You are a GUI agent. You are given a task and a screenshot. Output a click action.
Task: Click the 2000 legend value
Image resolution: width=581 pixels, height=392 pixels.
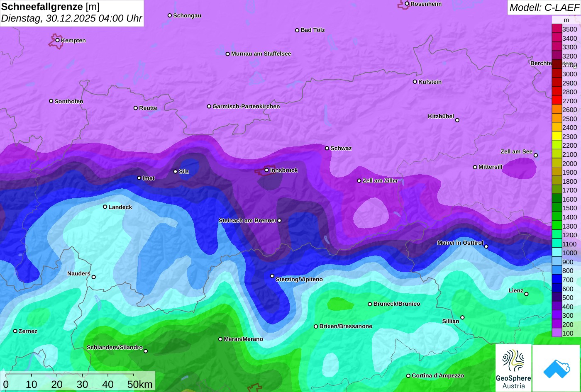tap(569, 163)
